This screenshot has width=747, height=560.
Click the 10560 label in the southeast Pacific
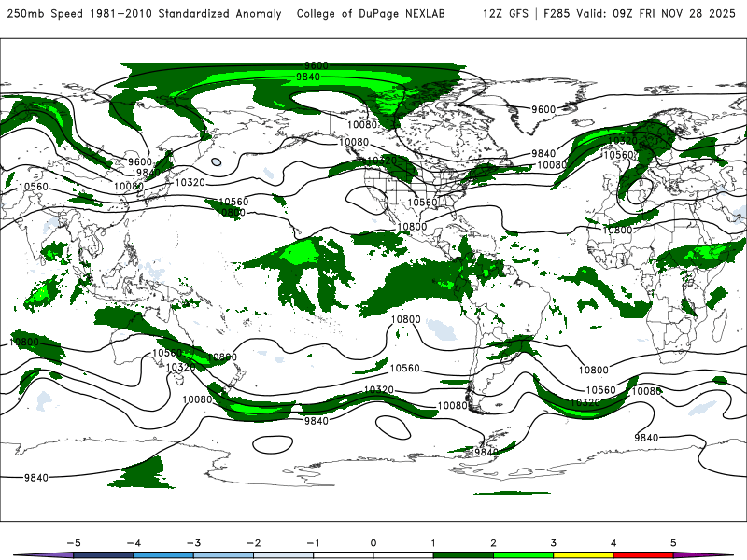click(x=405, y=369)
